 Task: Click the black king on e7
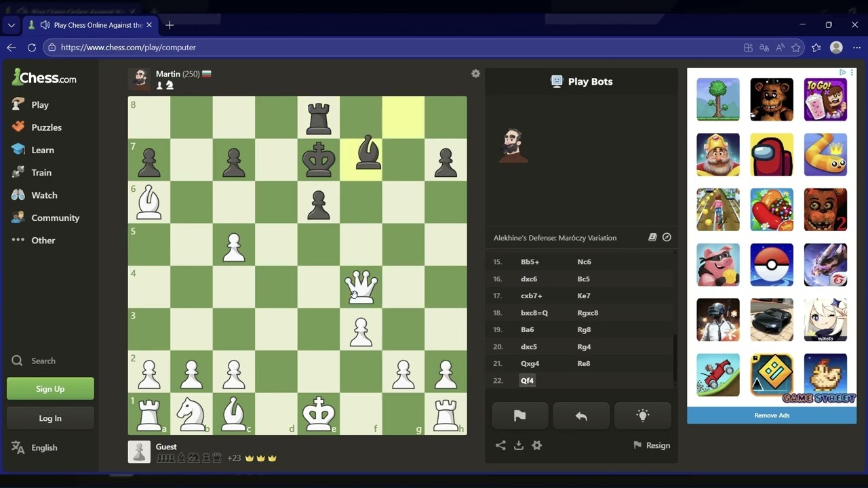tap(319, 160)
